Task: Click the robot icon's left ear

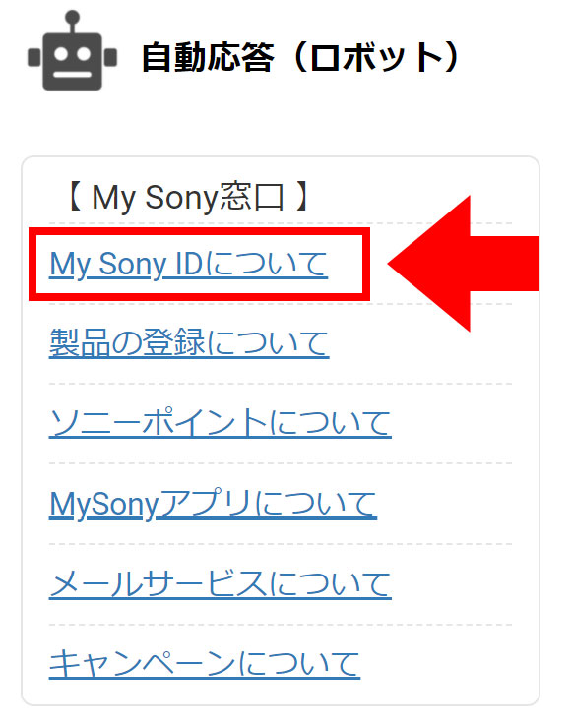Action: [33, 58]
